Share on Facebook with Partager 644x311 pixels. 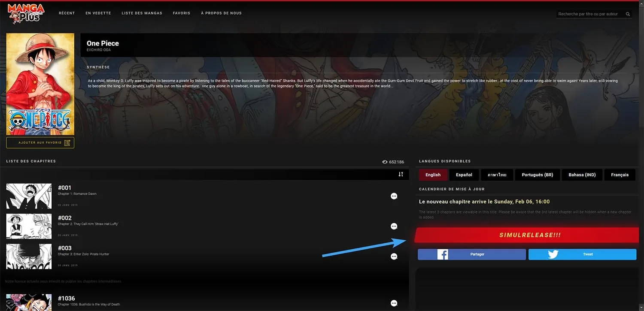(472, 254)
